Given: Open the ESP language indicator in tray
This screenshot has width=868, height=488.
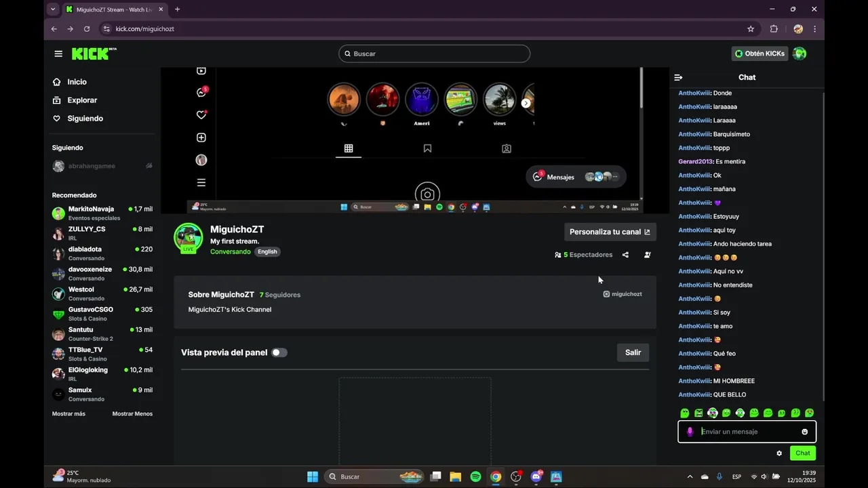Looking at the screenshot, I should click(736, 476).
